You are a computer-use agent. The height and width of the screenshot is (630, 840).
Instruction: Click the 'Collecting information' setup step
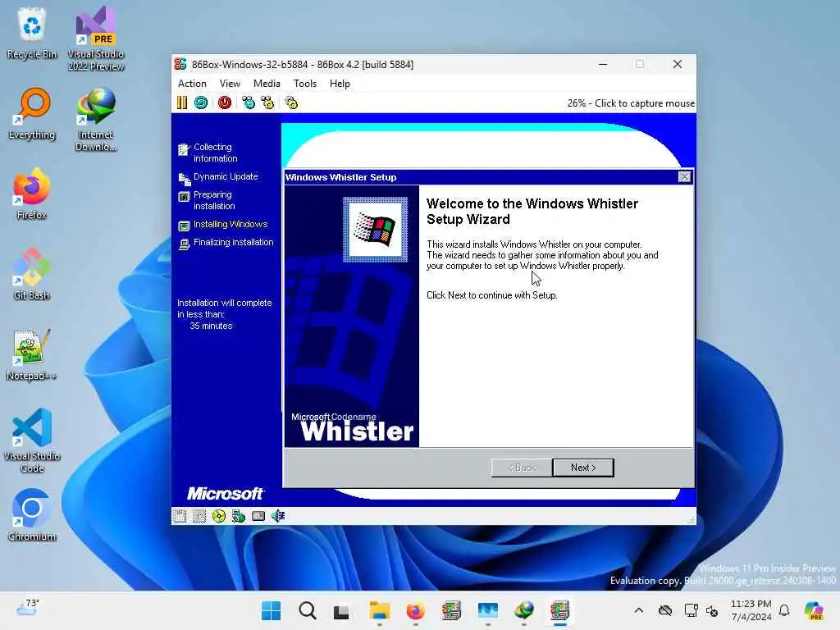(x=216, y=153)
